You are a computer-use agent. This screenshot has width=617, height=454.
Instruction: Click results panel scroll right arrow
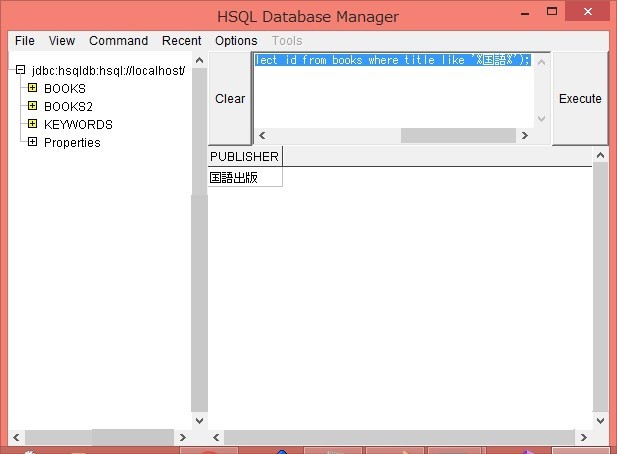pos(584,437)
